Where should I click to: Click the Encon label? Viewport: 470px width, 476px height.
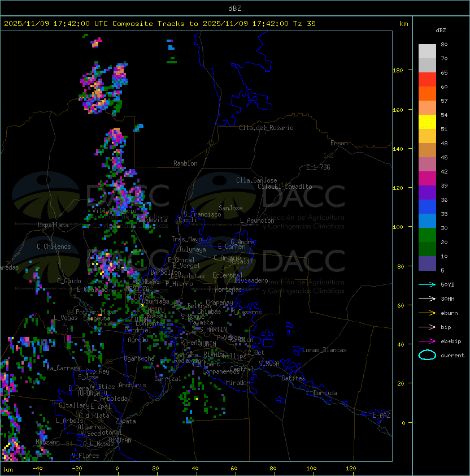339,143
